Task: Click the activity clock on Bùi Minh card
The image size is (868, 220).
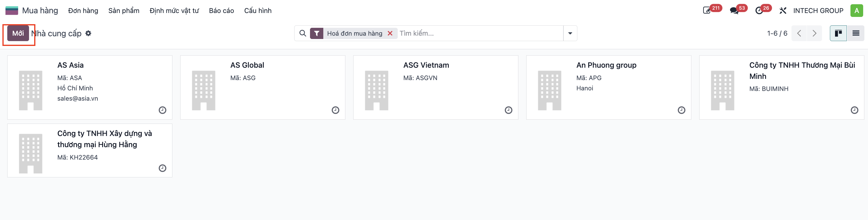Action: click(854, 110)
